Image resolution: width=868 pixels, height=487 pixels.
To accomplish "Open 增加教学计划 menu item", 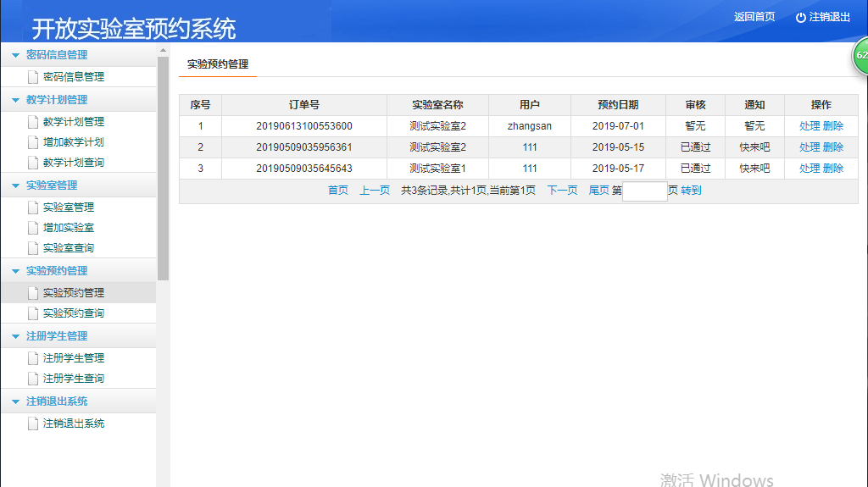I will 74,142.
